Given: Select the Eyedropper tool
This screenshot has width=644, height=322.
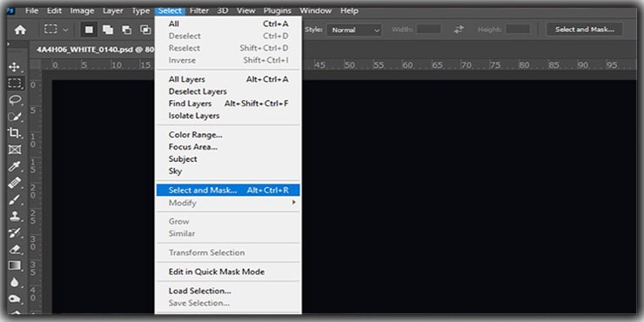Looking at the screenshot, I should (15, 166).
